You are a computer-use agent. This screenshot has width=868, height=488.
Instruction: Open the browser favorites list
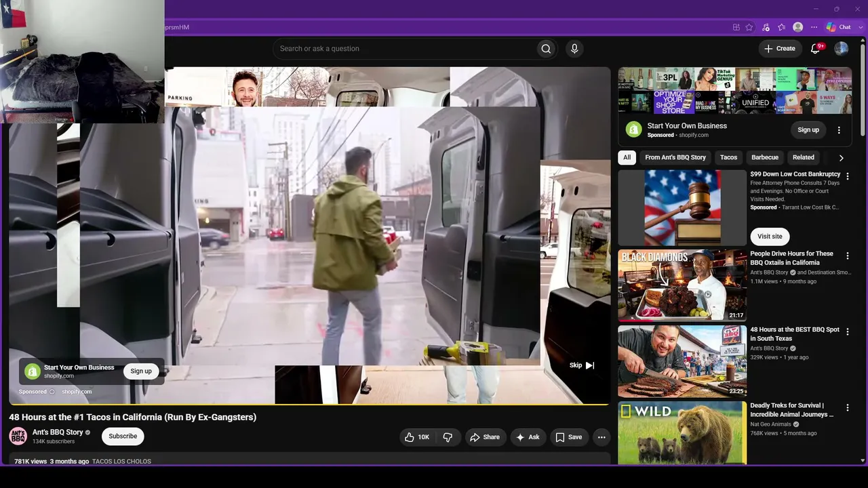(x=782, y=27)
